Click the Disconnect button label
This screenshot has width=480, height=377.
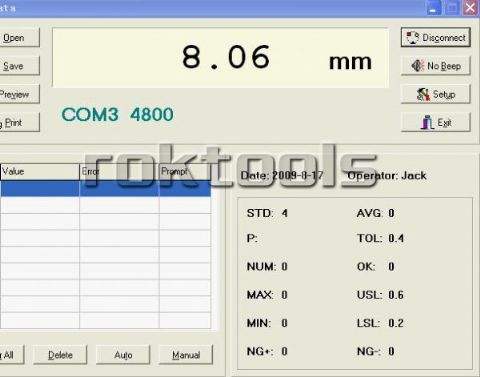[x=444, y=38]
